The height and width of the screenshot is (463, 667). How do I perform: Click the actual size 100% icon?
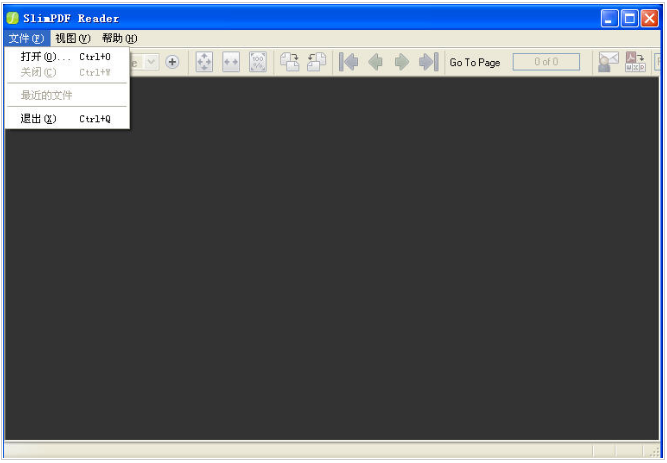pyautogui.click(x=258, y=62)
